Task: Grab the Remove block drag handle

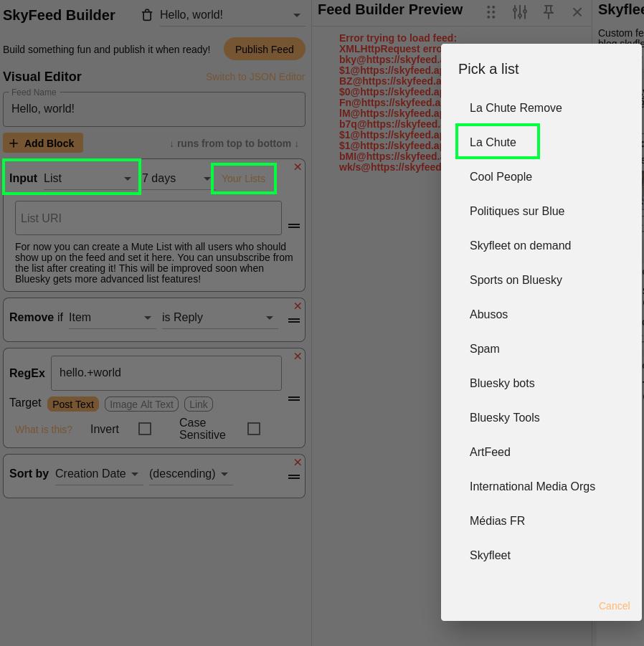Action: pyautogui.click(x=294, y=320)
